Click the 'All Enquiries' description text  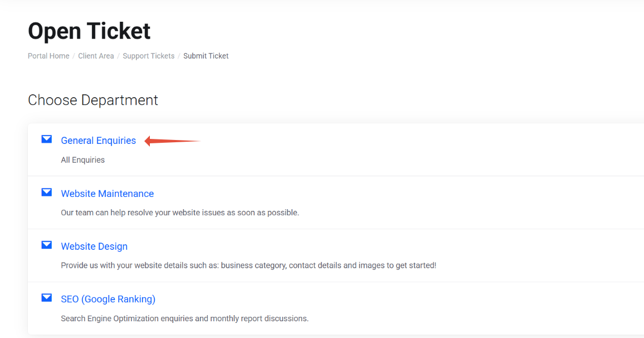(82, 160)
